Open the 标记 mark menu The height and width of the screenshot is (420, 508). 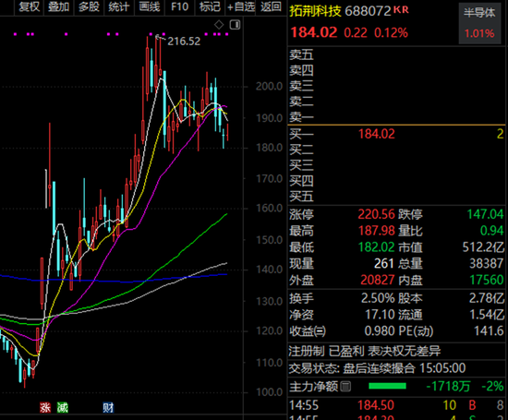click(x=210, y=6)
